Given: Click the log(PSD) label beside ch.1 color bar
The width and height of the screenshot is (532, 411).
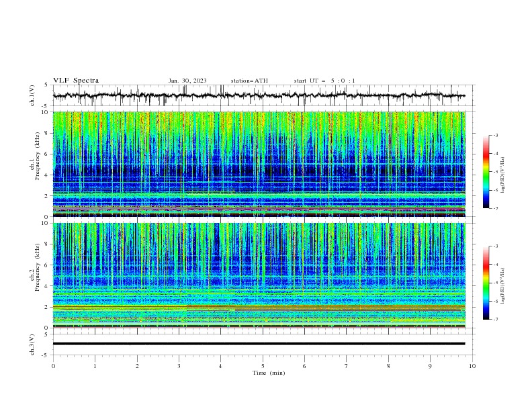Looking at the screenshot, I should [502, 175].
